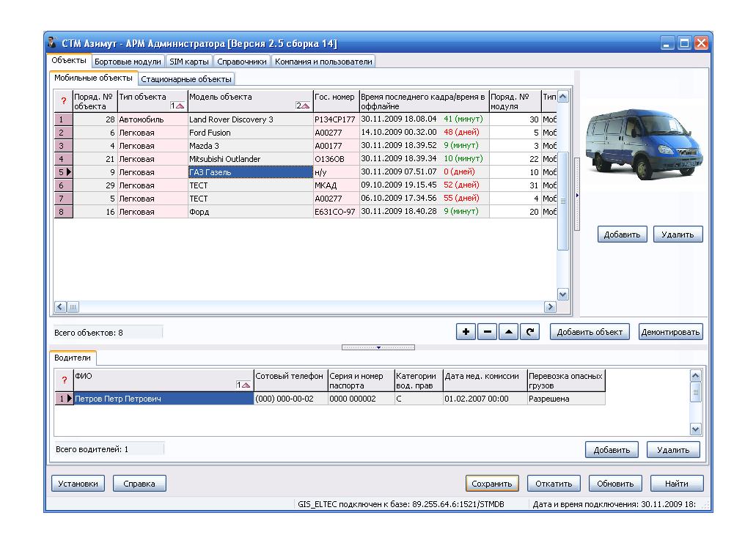756x543 pixels.
Task: Click the red question mark in objects table
Action: click(x=63, y=100)
